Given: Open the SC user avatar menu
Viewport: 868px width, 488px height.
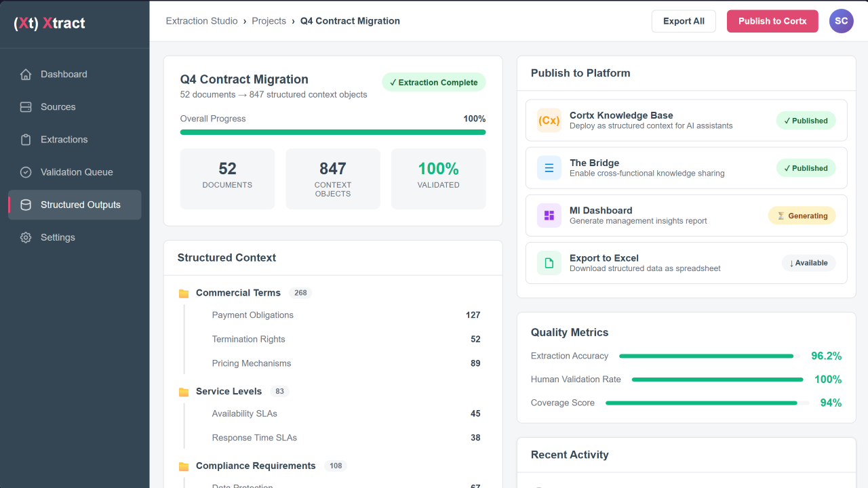Looking at the screenshot, I should pos(842,21).
